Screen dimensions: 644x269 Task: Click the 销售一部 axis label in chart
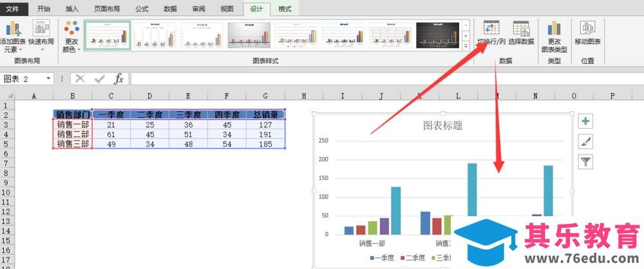click(372, 243)
